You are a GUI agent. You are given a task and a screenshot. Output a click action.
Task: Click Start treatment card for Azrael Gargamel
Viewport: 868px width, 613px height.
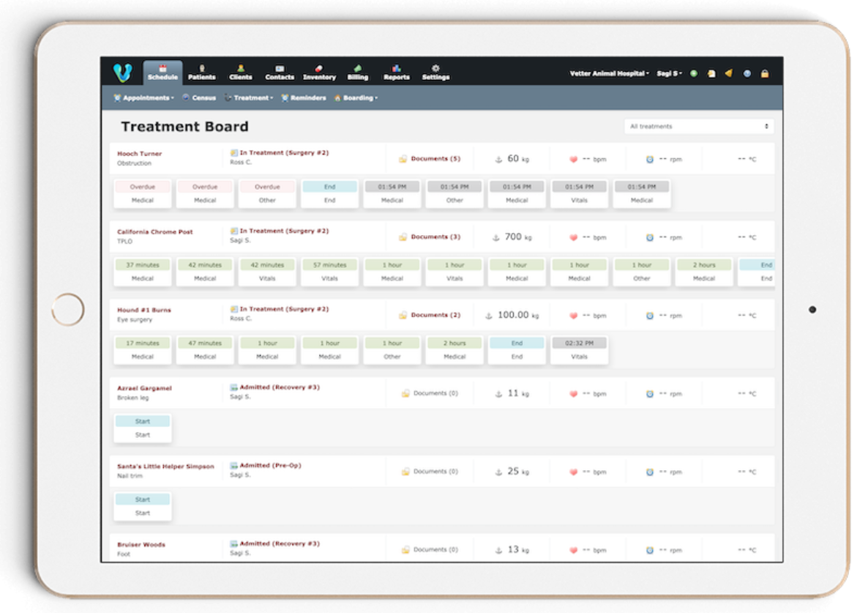pos(142,428)
